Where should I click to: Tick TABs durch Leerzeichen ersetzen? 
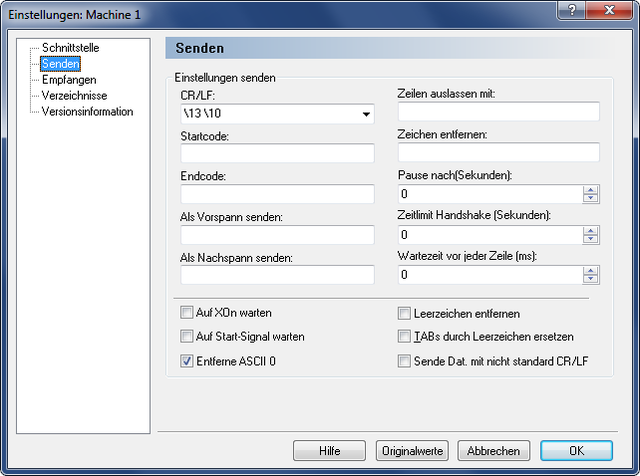coord(404,336)
